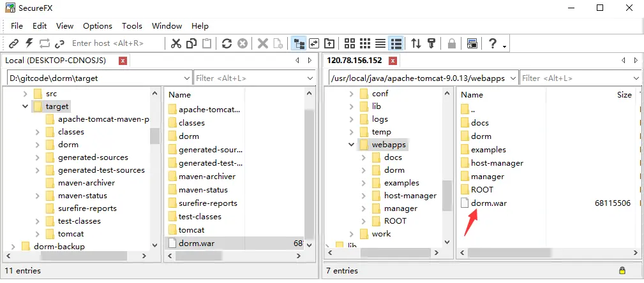Open the Transfer Queue up-down arrows icon

pyautogui.click(x=416, y=43)
